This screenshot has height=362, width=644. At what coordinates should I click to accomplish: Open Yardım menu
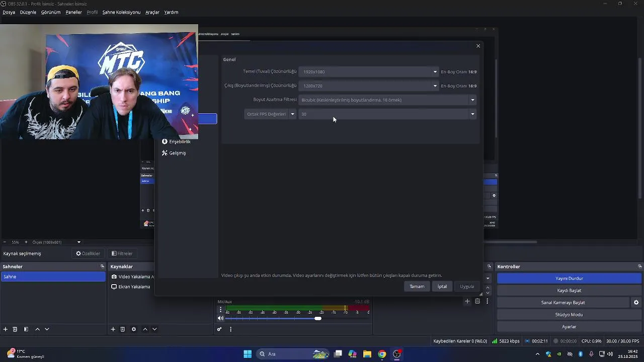171,12
